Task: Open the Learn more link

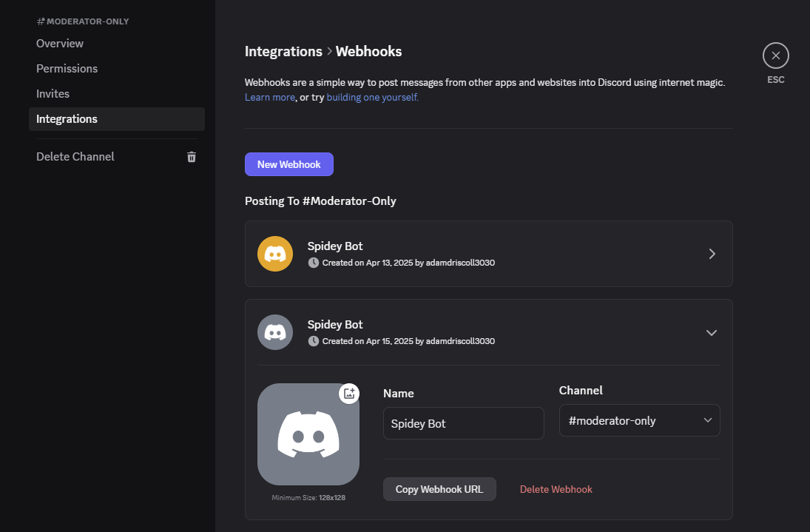Action: (x=270, y=97)
